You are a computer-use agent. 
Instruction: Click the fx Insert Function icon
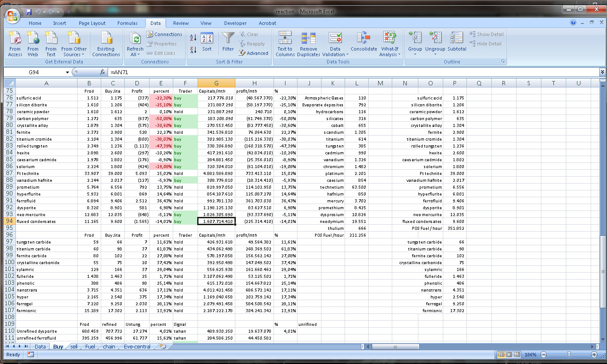(x=102, y=72)
